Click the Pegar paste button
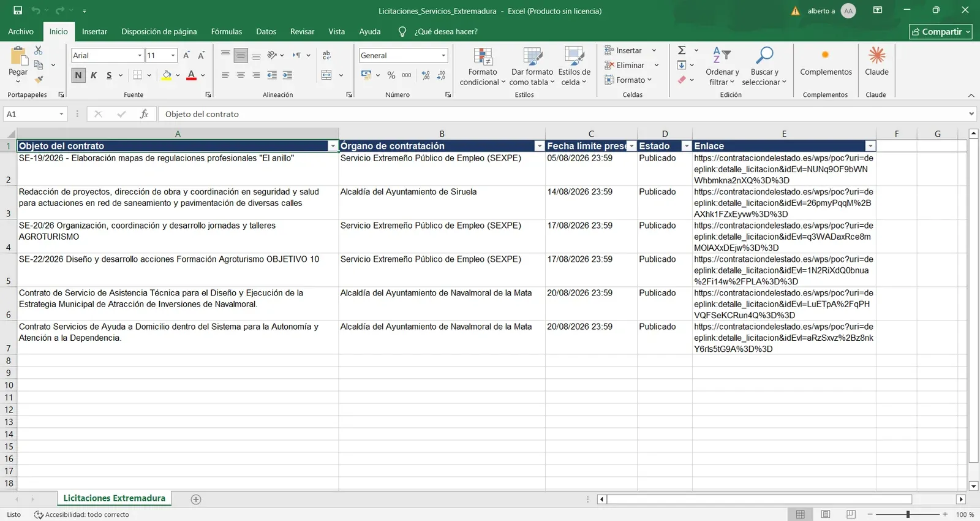 pyautogui.click(x=18, y=64)
